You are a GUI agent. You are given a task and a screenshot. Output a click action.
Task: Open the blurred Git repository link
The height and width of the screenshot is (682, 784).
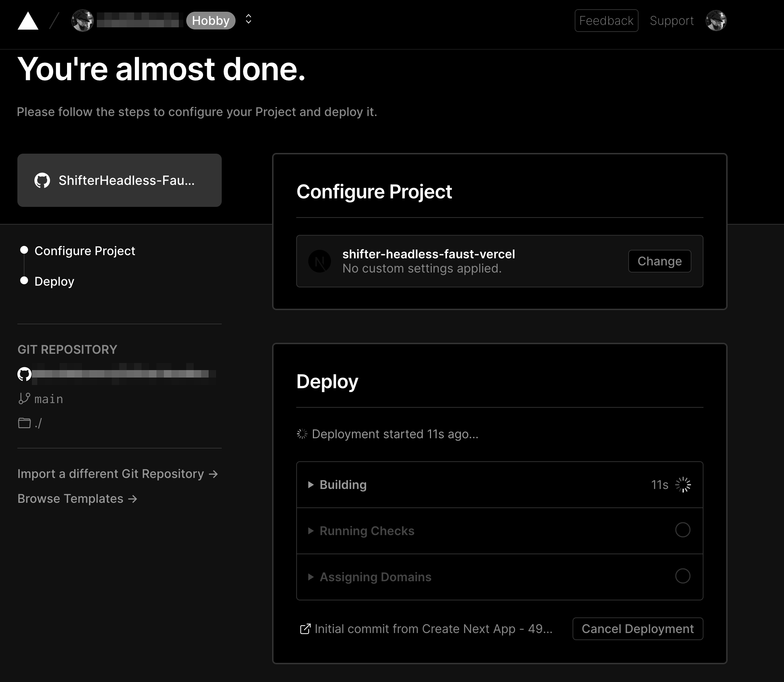[125, 374]
